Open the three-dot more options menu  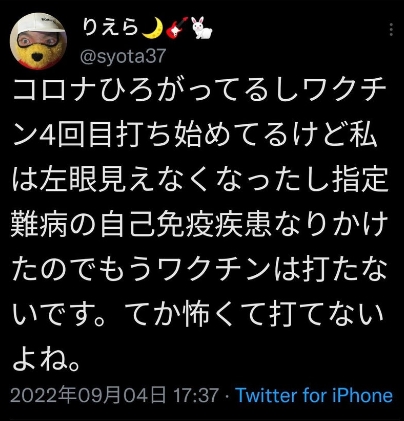pos(391,30)
